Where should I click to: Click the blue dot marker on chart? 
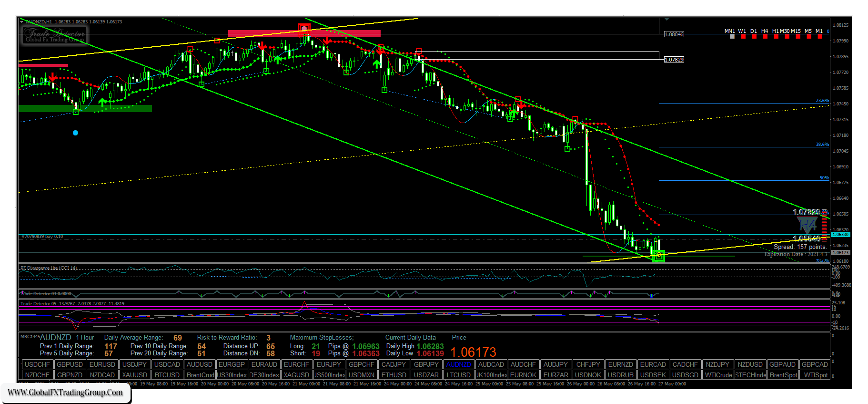coord(75,133)
